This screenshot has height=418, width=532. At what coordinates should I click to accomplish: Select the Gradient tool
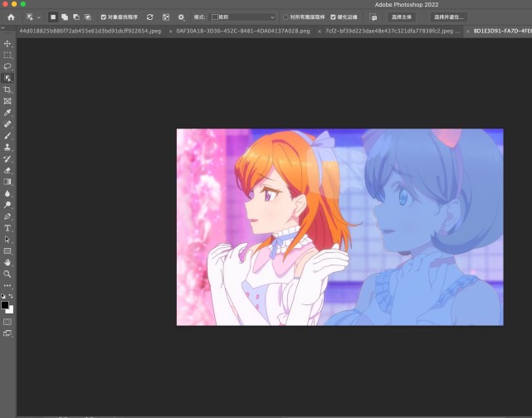click(7, 182)
